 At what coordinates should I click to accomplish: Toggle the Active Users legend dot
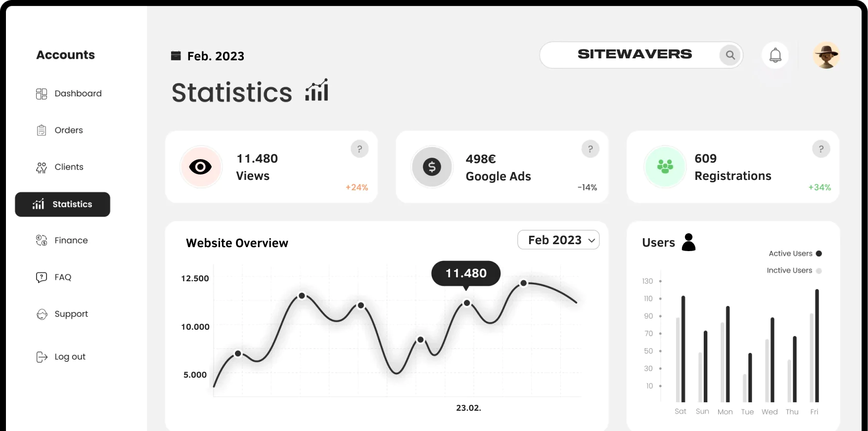tap(819, 254)
